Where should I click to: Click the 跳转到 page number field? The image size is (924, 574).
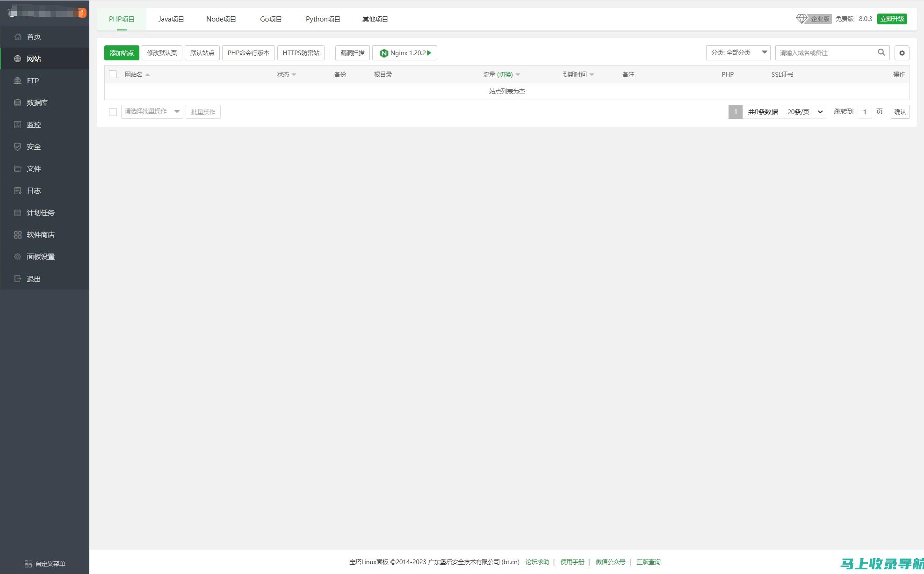(865, 112)
